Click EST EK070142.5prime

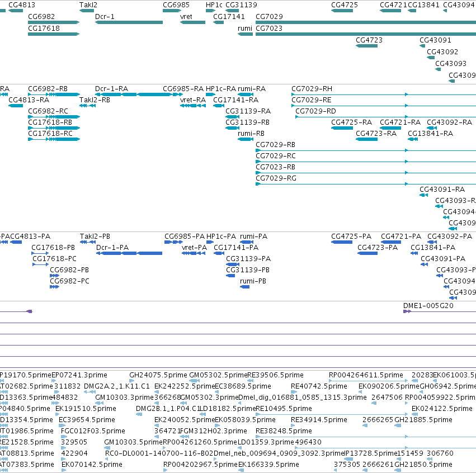click(x=92, y=465)
